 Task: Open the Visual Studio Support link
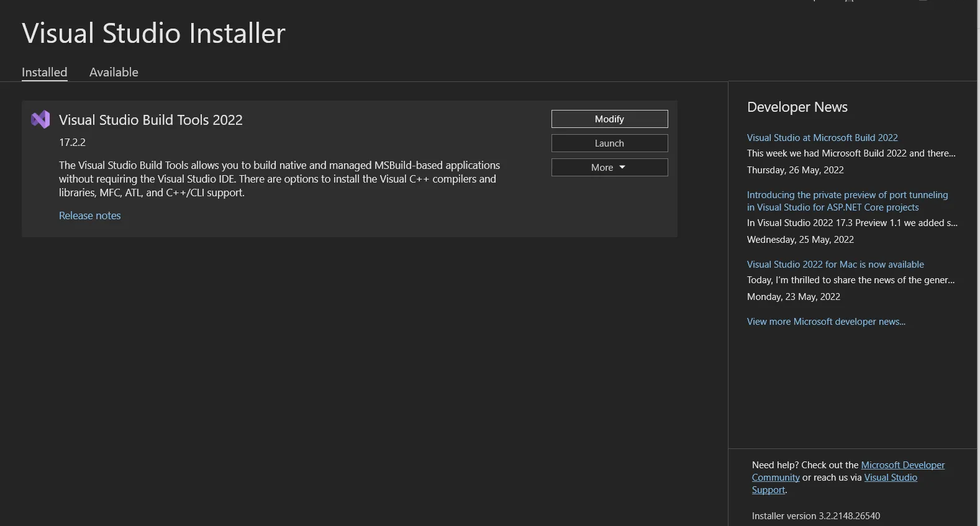891,478
